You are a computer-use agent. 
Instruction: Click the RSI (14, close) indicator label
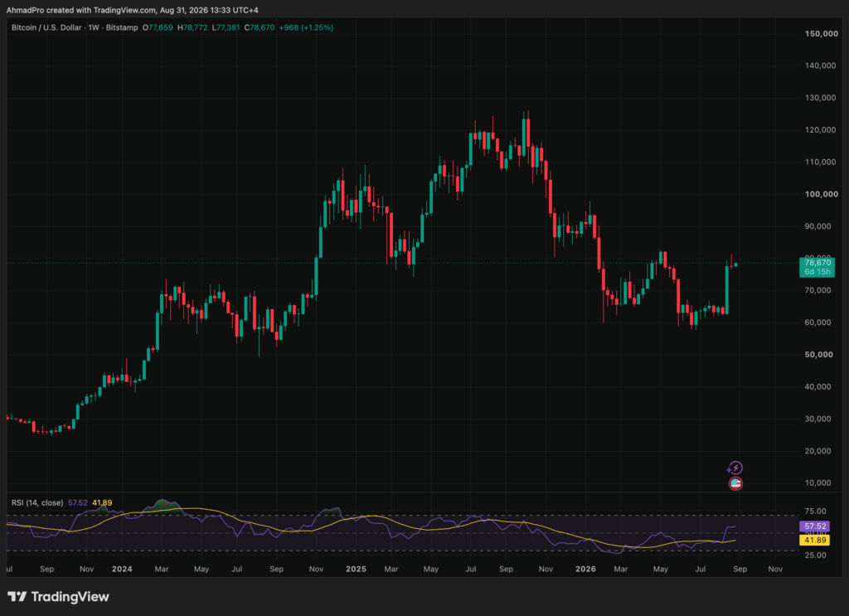coord(37,503)
